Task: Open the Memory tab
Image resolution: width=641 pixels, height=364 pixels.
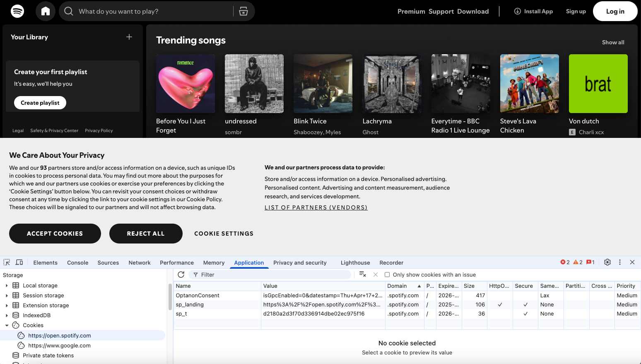Action: coord(214,263)
